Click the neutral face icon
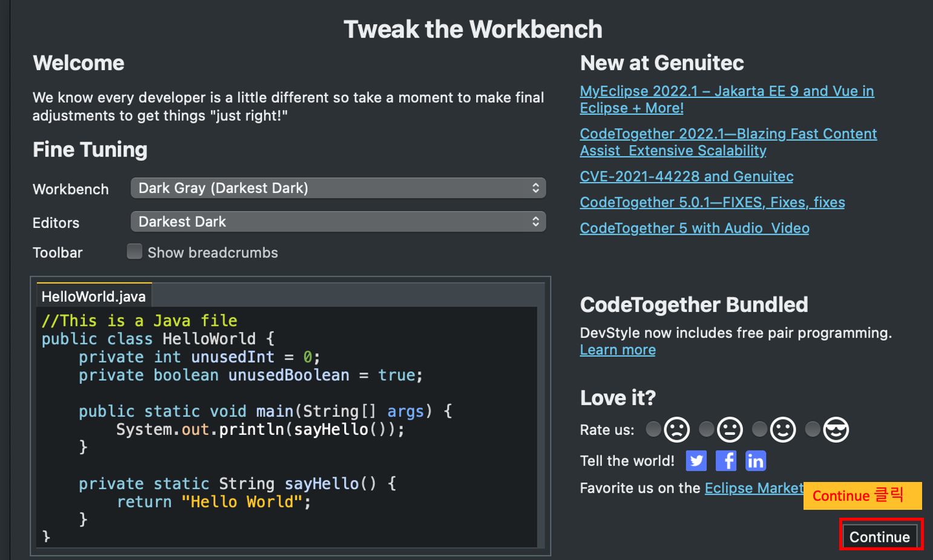The width and height of the screenshot is (933, 560). click(730, 430)
